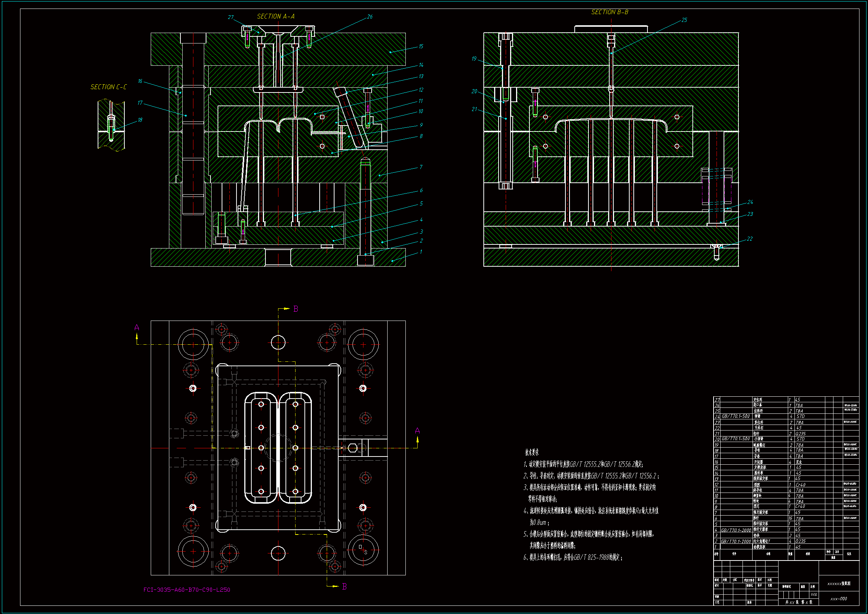Select the left section marker A

pyautogui.click(x=137, y=327)
